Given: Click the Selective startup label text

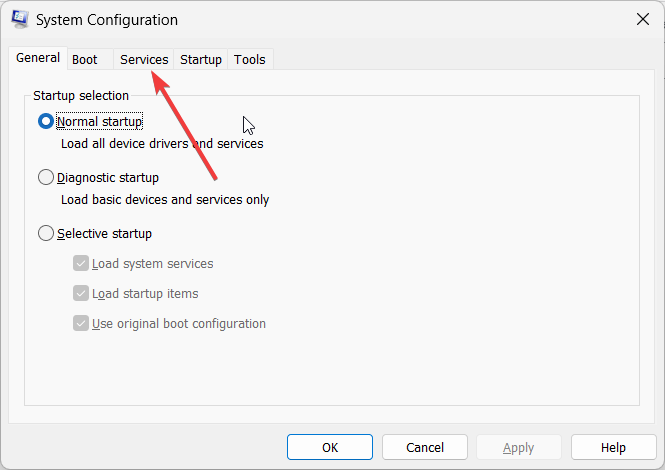Looking at the screenshot, I should click(104, 234).
